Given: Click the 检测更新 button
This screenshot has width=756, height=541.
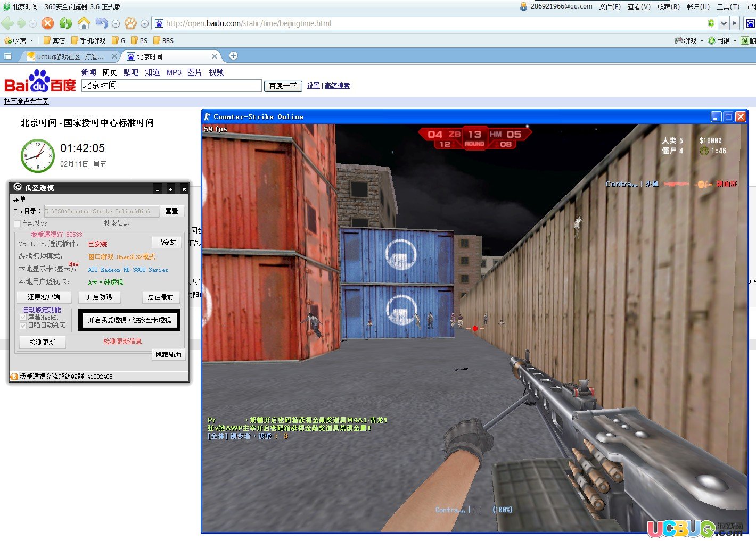Looking at the screenshot, I should 43,342.
